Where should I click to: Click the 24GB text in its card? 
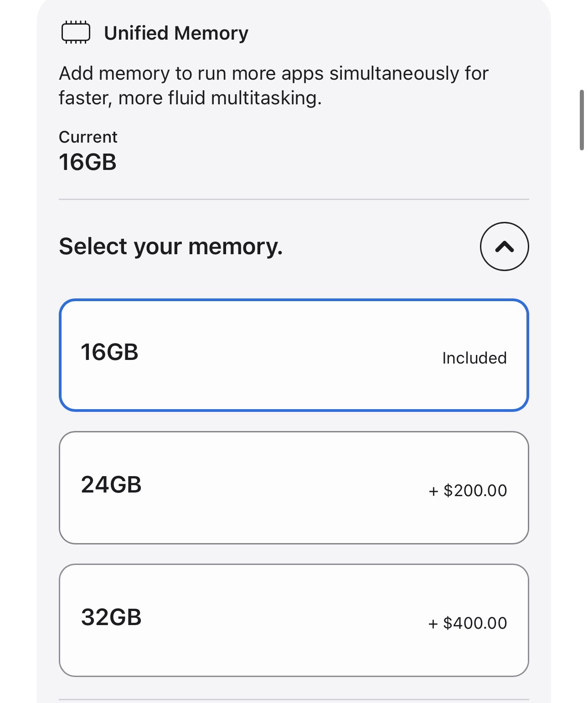(111, 484)
